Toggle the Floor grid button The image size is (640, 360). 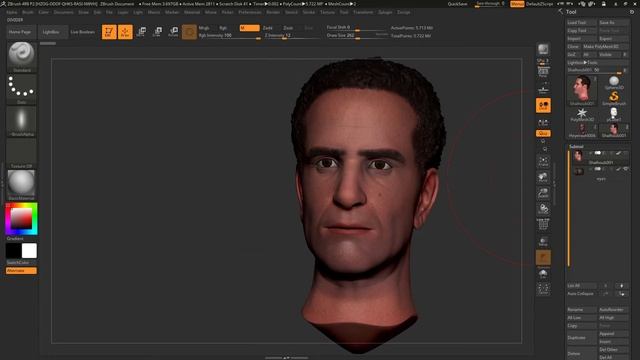coord(543,89)
